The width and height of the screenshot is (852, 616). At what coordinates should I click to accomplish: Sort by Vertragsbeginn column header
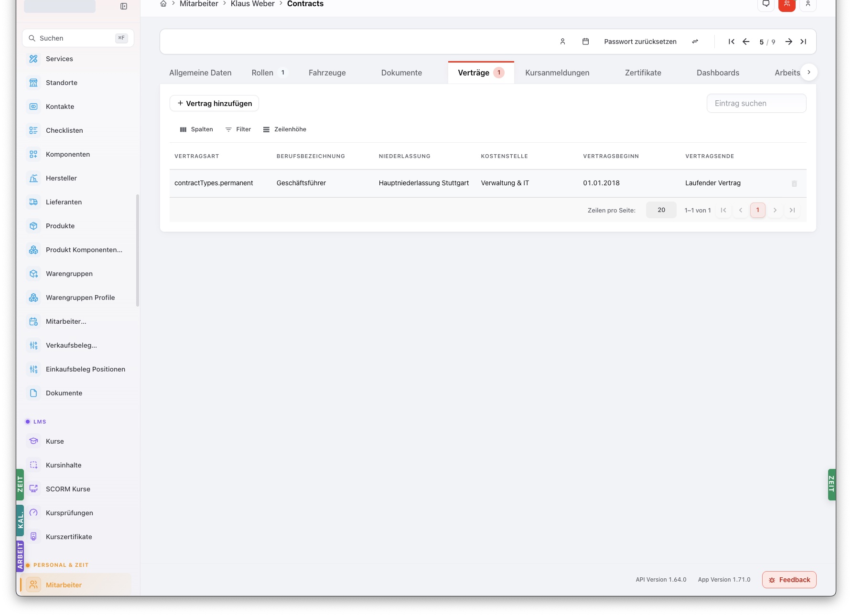[x=611, y=156]
